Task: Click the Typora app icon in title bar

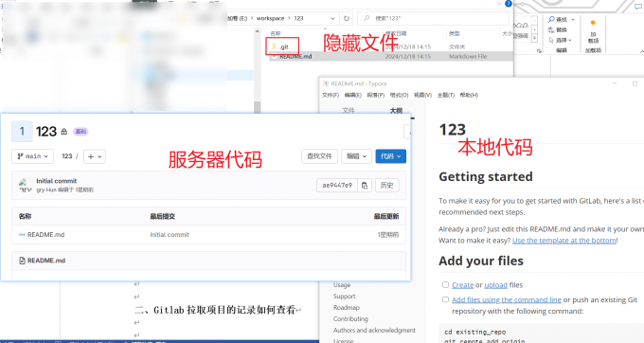Action: pos(326,83)
